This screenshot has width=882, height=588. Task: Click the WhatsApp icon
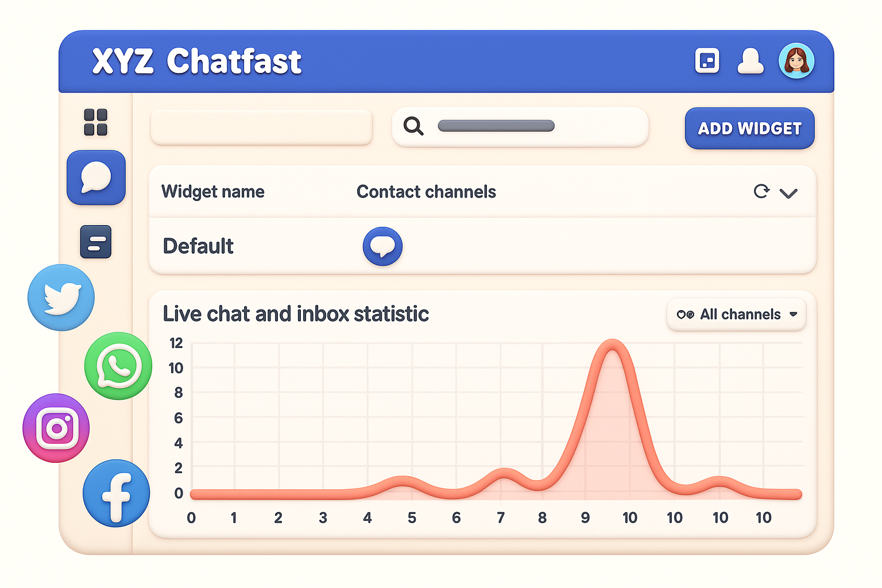pyautogui.click(x=118, y=366)
